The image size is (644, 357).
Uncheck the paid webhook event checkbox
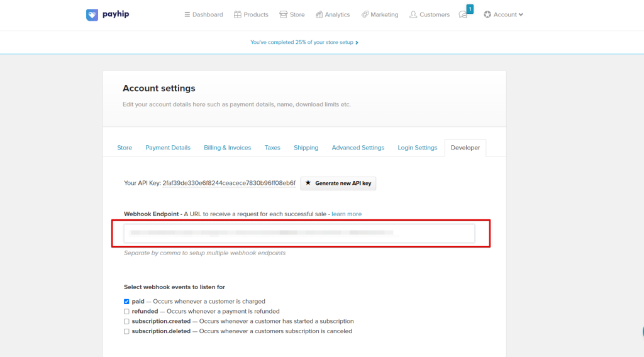126,302
